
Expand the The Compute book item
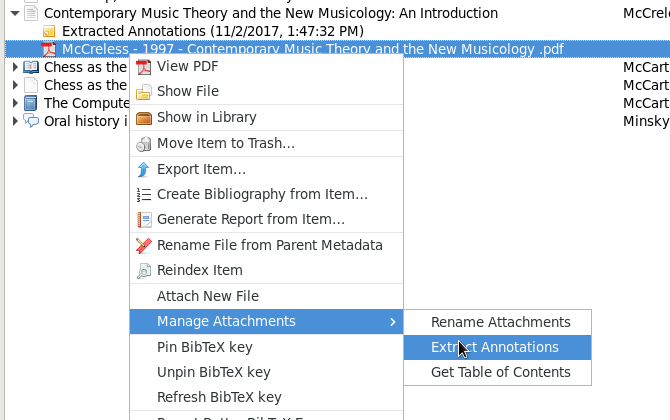tap(14, 103)
